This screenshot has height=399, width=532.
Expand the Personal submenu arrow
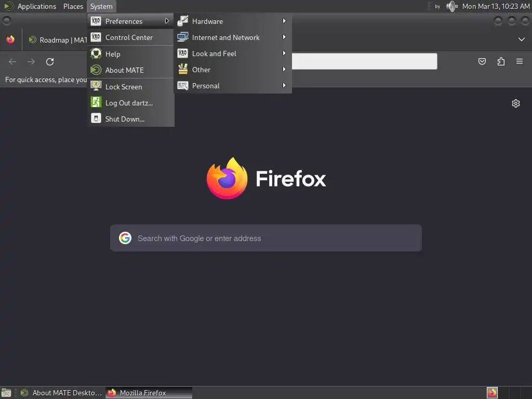[284, 86]
